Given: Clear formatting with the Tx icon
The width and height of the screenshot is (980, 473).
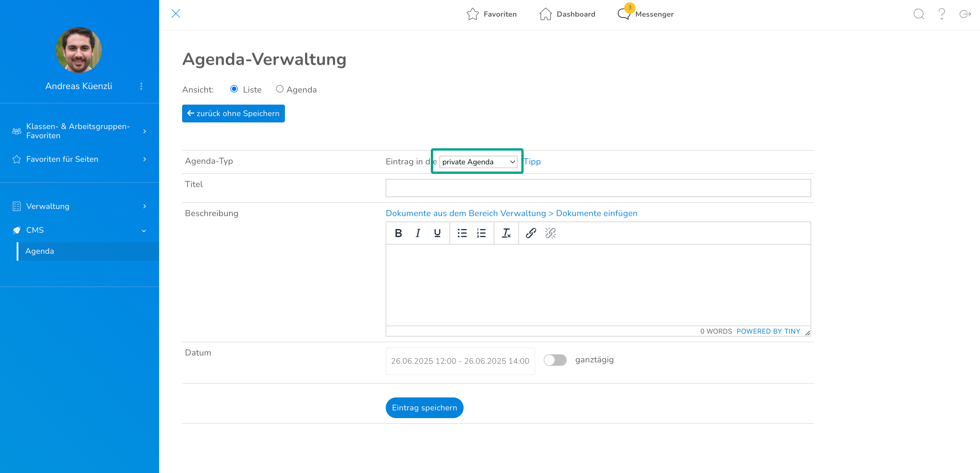Looking at the screenshot, I should click(506, 233).
